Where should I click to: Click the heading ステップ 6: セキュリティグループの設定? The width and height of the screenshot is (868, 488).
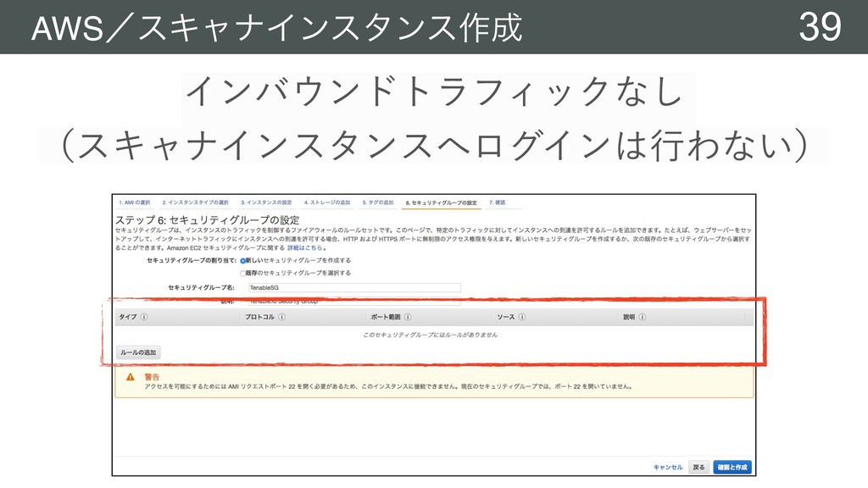pyautogui.click(x=207, y=219)
